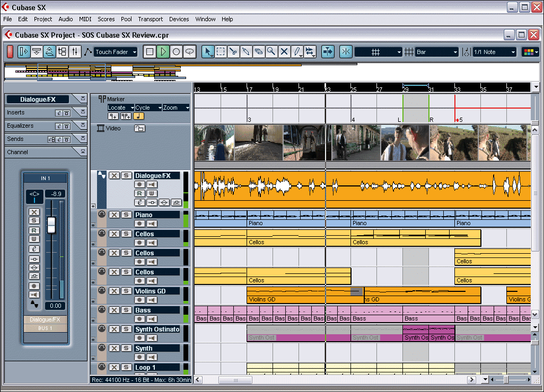Select the Zoom magnifier tool

coord(271,52)
